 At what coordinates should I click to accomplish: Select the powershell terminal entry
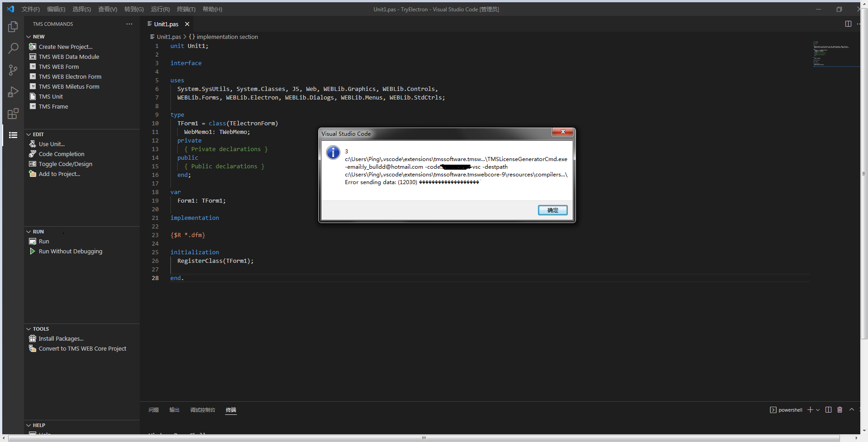tap(786, 410)
